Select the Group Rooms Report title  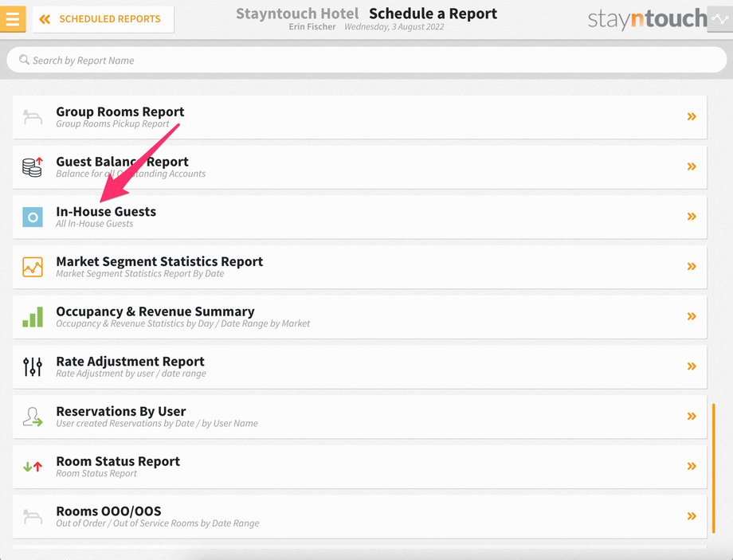pos(120,112)
